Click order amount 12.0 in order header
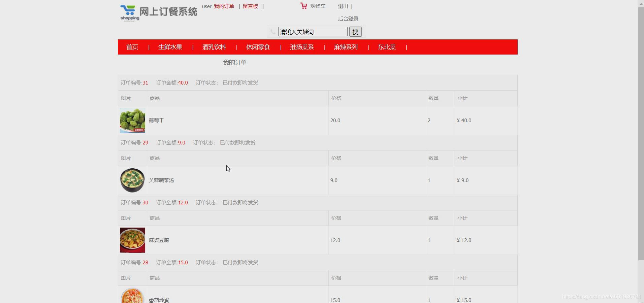 [x=183, y=202]
